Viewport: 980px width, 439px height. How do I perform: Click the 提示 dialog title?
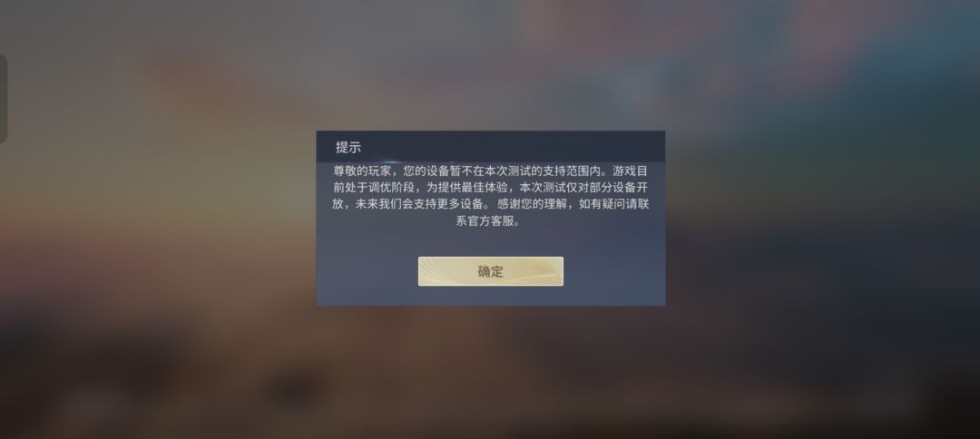coord(348,147)
